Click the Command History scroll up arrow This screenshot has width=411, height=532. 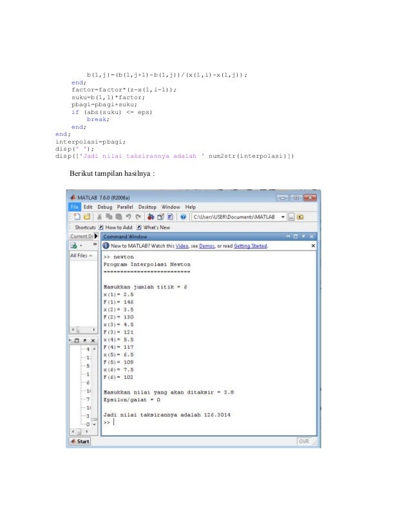point(94,348)
